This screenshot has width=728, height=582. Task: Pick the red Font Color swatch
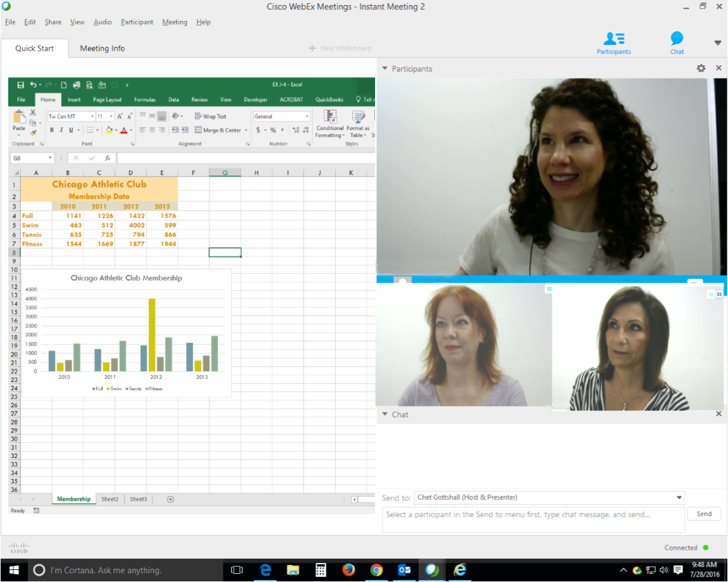point(125,131)
